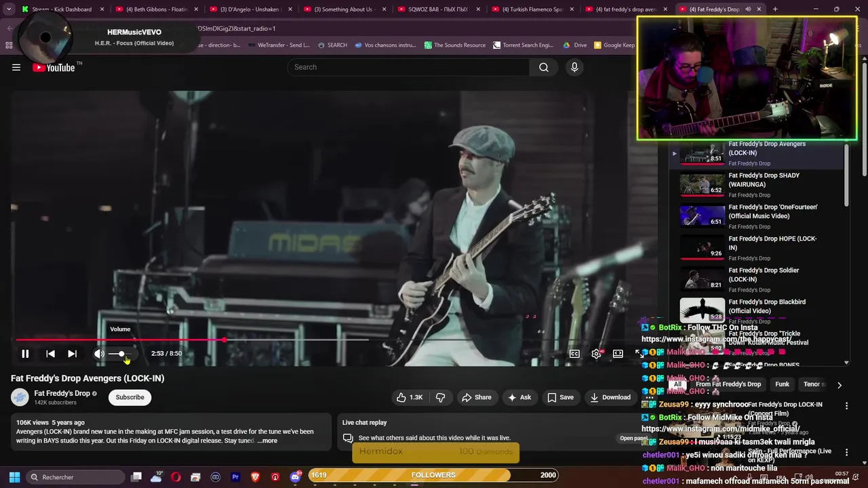Mute the video with the speaker icon
868x488 pixels.
tap(99, 354)
